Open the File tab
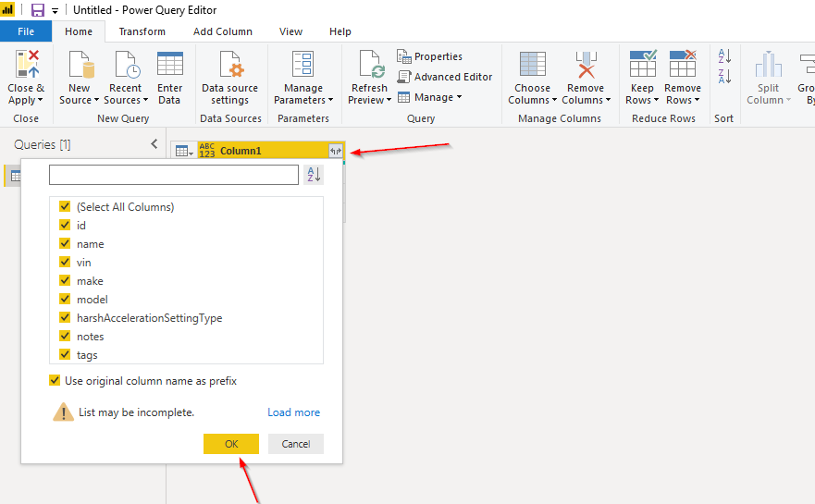815x504 pixels. point(26,31)
